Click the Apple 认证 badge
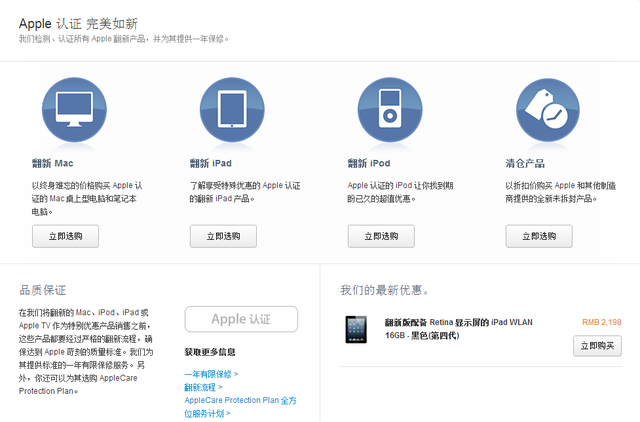640x422 pixels. coord(241,319)
